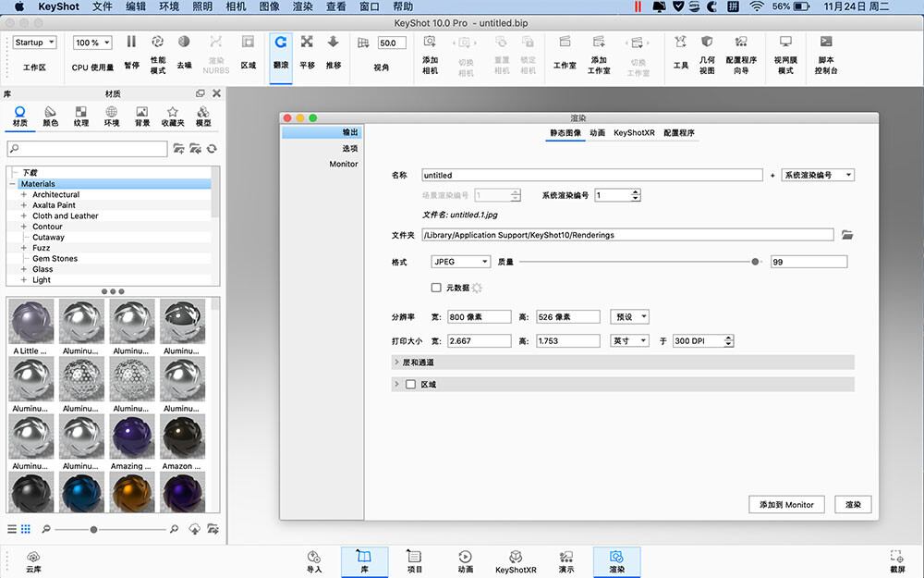This screenshot has height=578, width=924.
Task: Toggle the Library (库) bottom button
Action: point(364,561)
